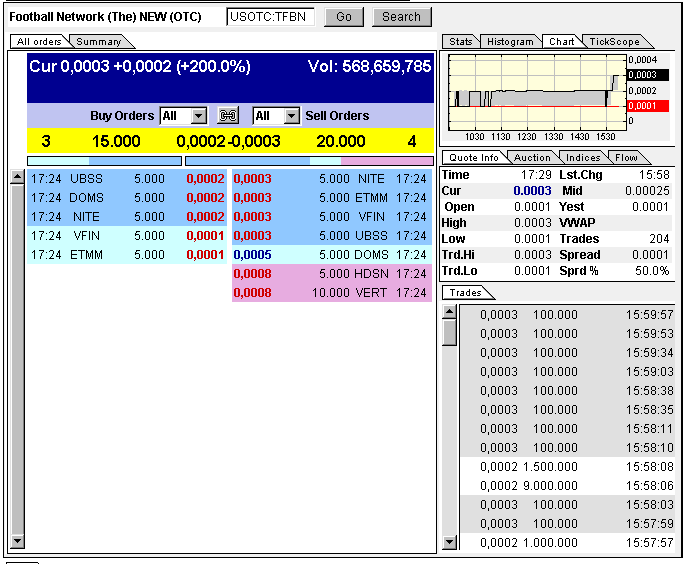
Task: Open the Buy Orders filter dropdown
Action: 198,116
